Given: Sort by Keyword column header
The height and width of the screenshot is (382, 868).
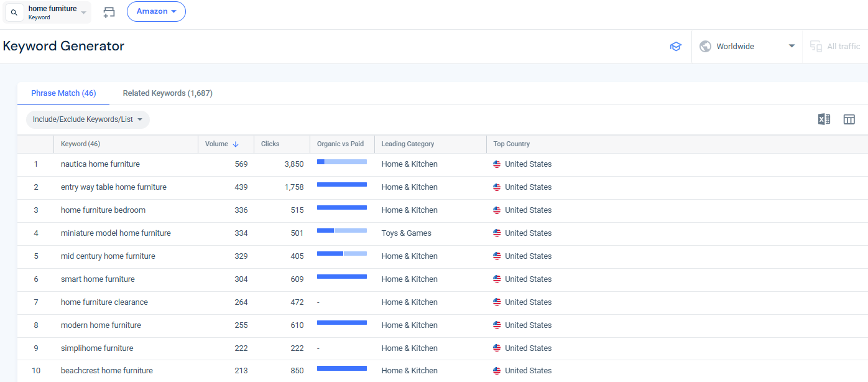Looking at the screenshot, I should pos(80,144).
